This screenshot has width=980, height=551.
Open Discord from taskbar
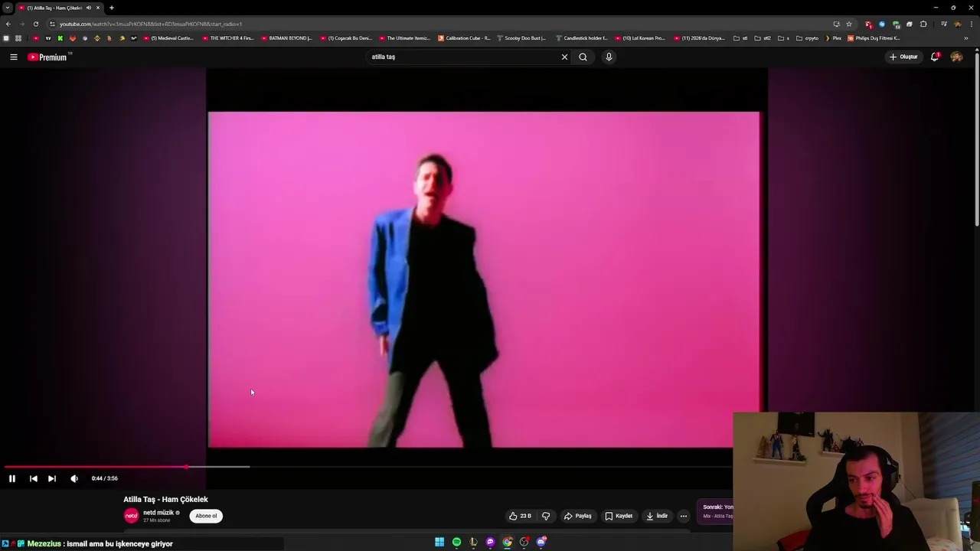pyautogui.click(x=541, y=542)
